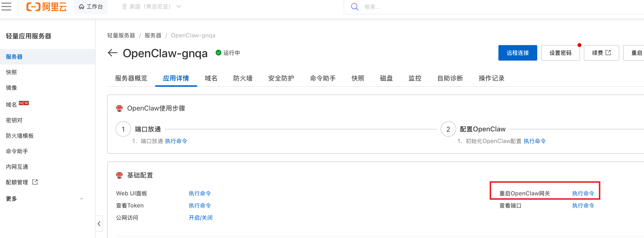Click the OpenClaw icon beside 使用步骤
The width and height of the screenshot is (644, 238).
(119, 108)
